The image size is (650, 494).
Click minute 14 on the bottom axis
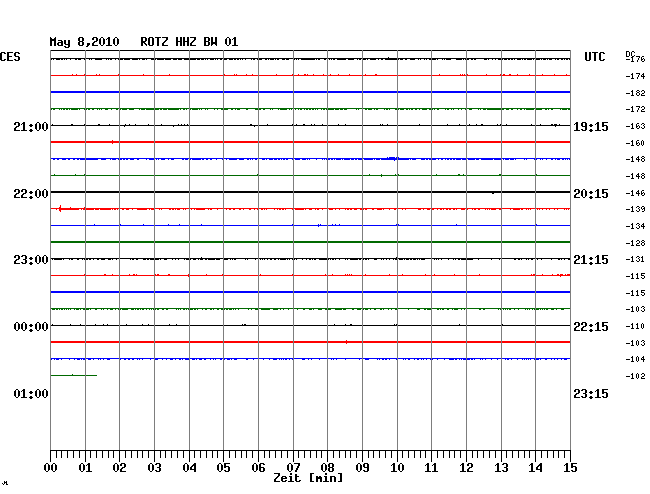tap(535, 468)
